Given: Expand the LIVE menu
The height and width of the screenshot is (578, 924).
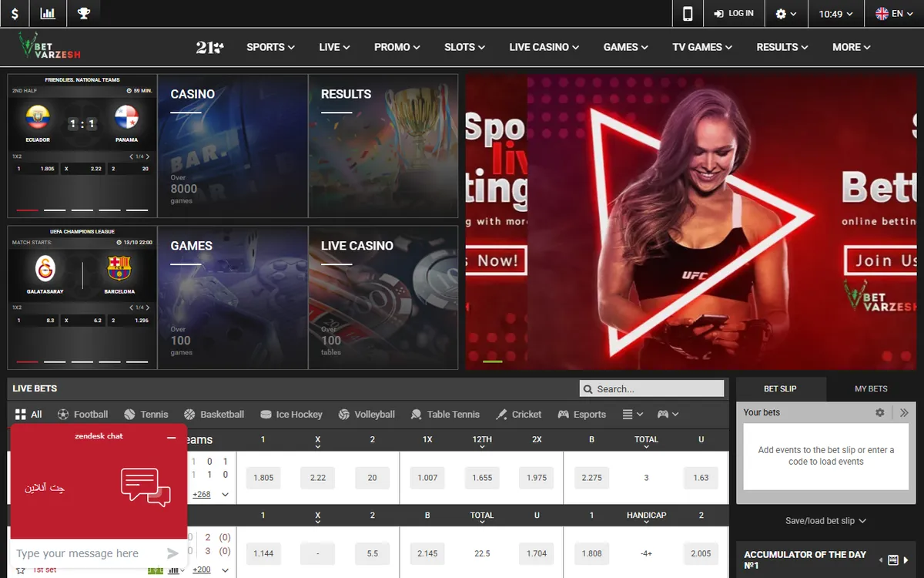Looking at the screenshot, I should (x=334, y=47).
